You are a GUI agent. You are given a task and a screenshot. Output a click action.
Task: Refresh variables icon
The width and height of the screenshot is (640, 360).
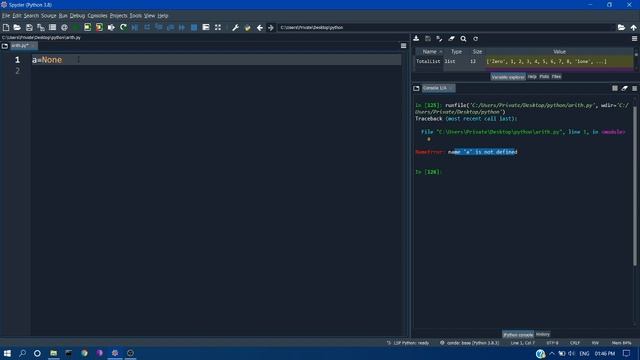click(476, 38)
